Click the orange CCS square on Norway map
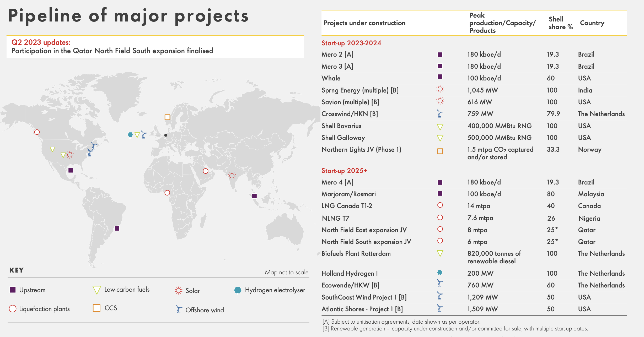This screenshot has width=644, height=337. [167, 117]
